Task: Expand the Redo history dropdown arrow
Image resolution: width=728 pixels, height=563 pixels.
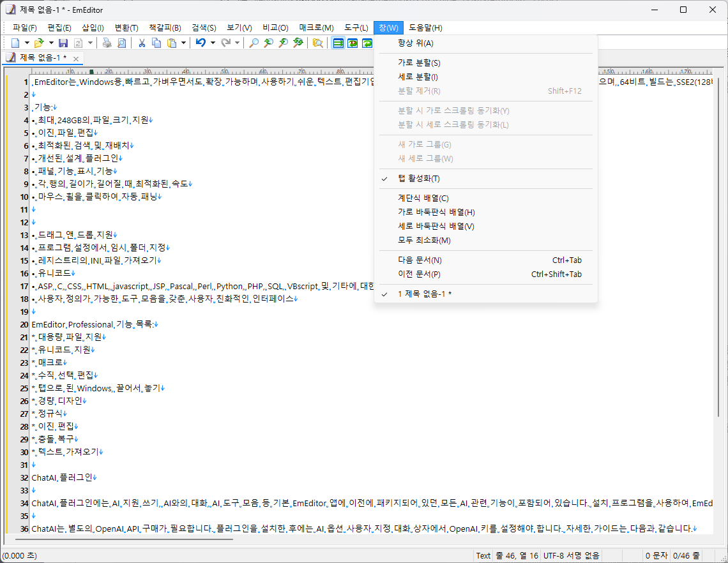Action: [x=238, y=43]
